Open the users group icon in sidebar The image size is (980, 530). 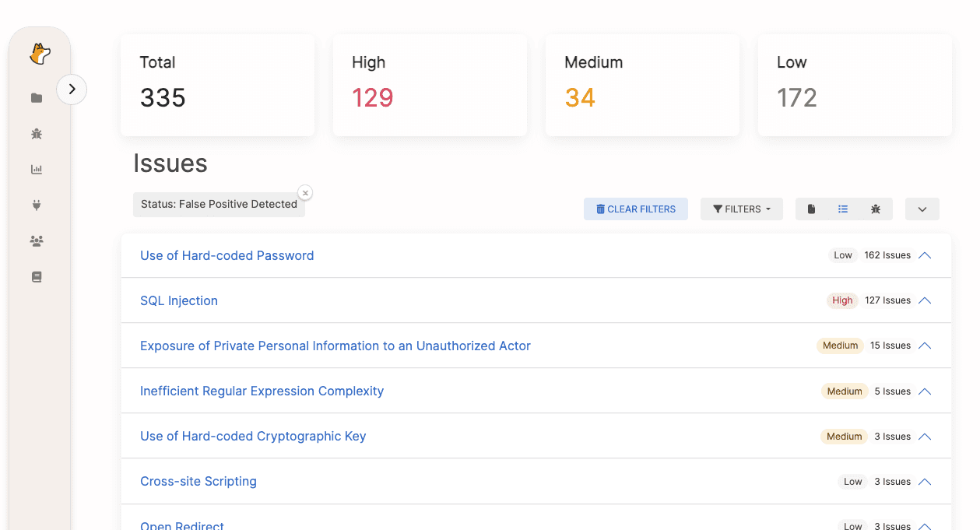[x=37, y=241]
